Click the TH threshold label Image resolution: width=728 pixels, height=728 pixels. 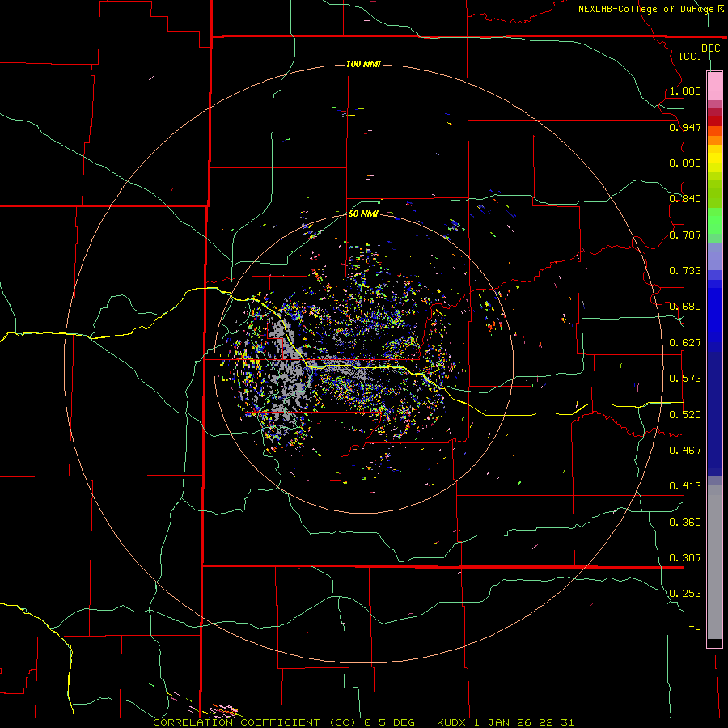695,630
